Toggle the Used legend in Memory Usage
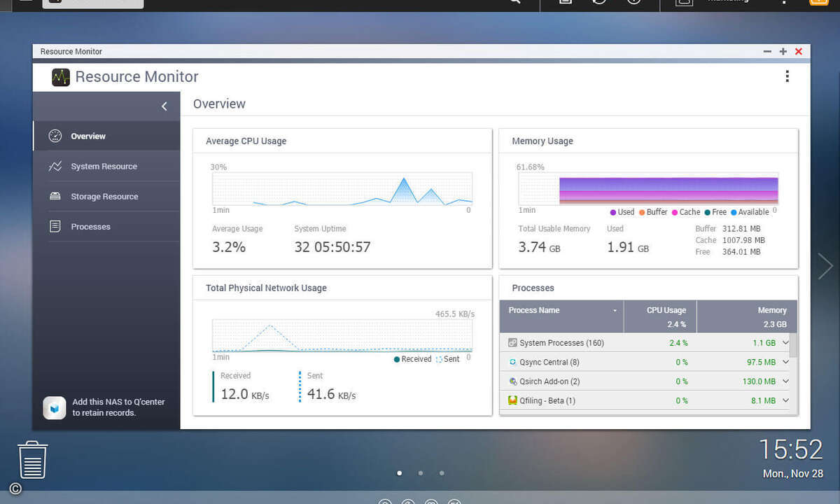Image resolution: width=840 pixels, height=504 pixels. click(x=622, y=212)
